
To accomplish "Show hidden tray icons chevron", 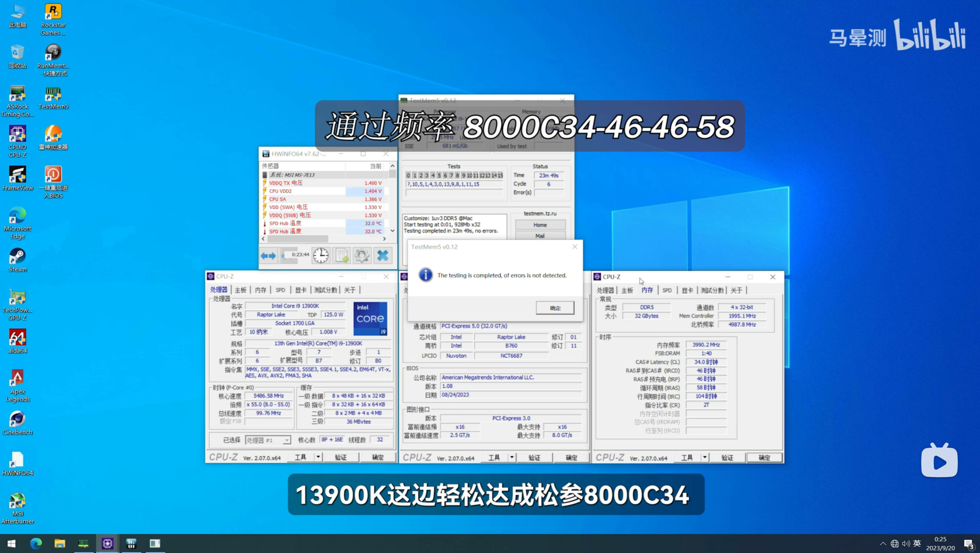I will pyautogui.click(x=883, y=543).
